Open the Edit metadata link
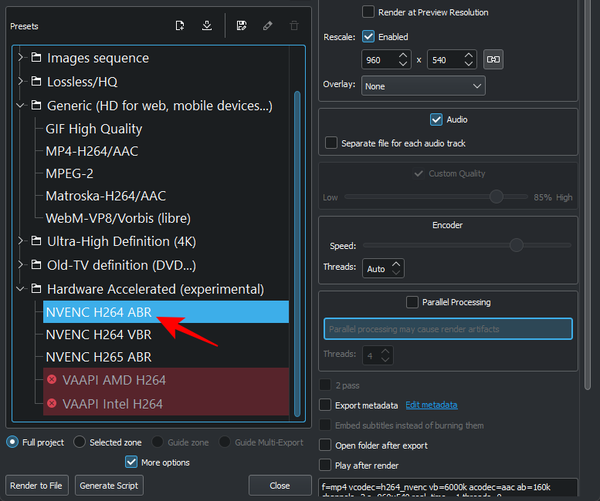This screenshot has height=501, width=600. coord(431,405)
